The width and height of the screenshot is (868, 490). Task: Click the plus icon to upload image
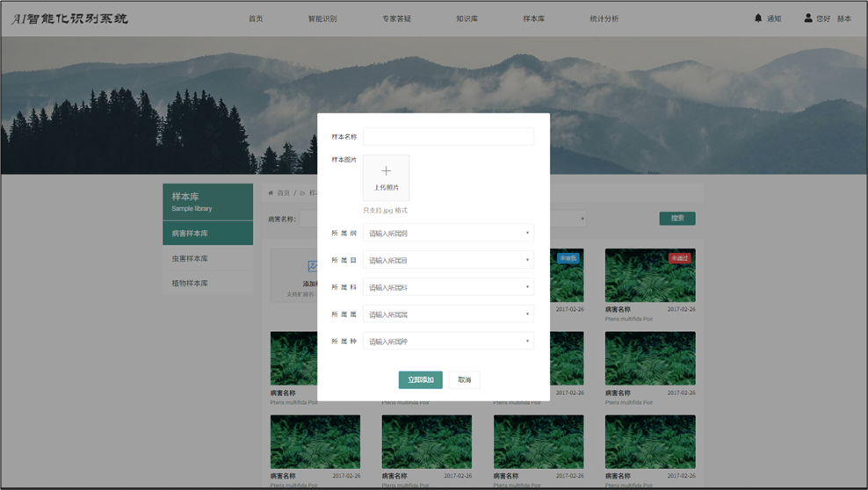[386, 171]
